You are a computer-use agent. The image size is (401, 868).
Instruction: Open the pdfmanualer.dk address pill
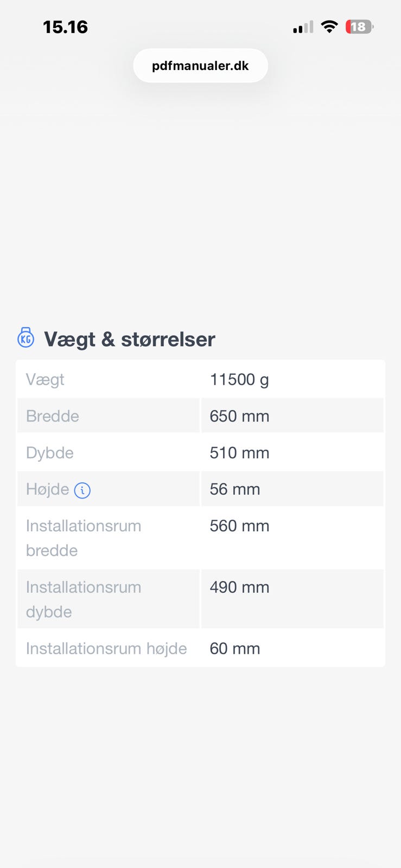click(x=200, y=66)
